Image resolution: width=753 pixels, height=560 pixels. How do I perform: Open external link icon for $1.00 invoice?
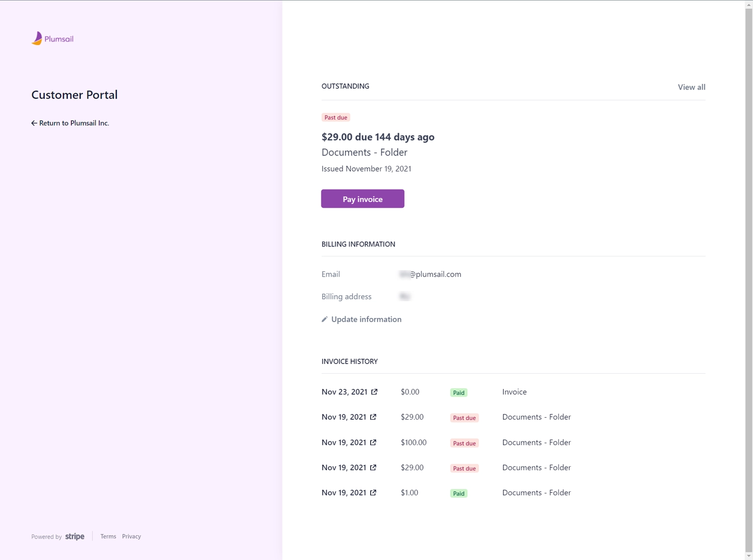point(373,492)
